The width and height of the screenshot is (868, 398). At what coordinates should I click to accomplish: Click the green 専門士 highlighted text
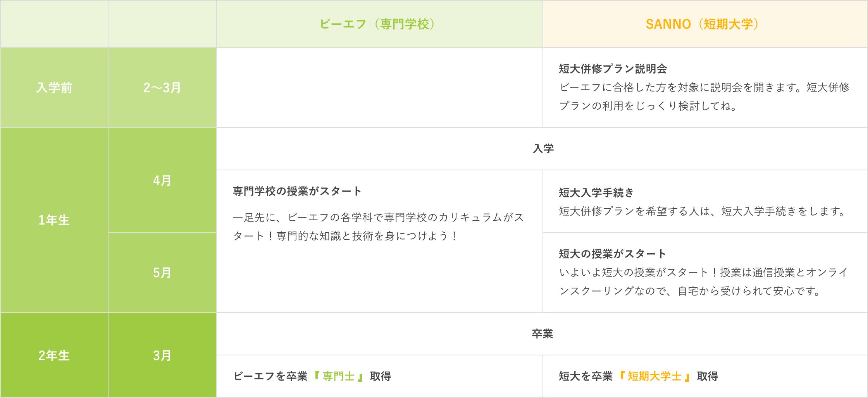[x=339, y=376]
